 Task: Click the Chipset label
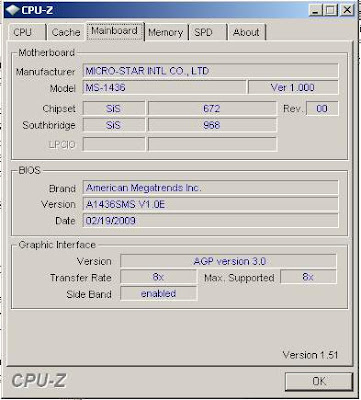tap(59, 109)
